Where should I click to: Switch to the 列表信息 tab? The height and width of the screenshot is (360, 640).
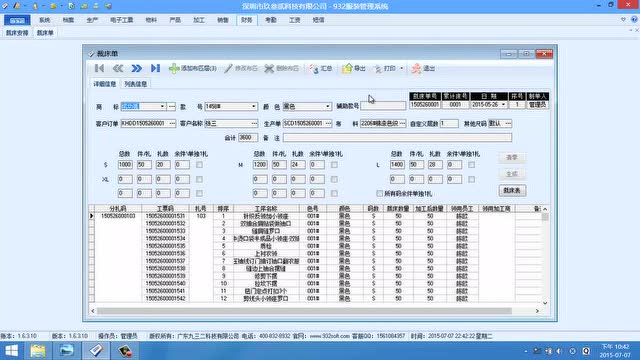(x=136, y=84)
